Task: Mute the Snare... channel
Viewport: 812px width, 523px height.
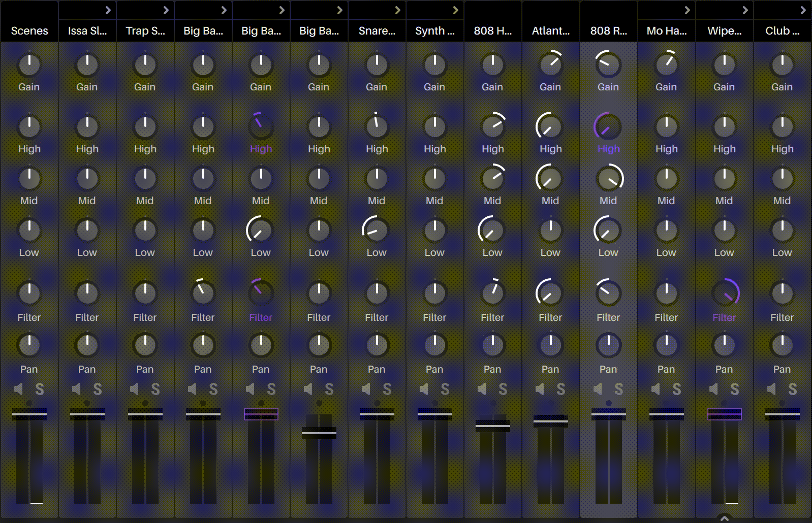Action: [366, 389]
